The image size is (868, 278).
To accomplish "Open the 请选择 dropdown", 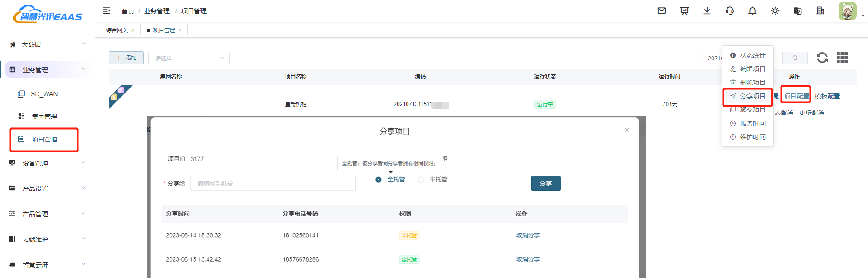I will coord(189,58).
